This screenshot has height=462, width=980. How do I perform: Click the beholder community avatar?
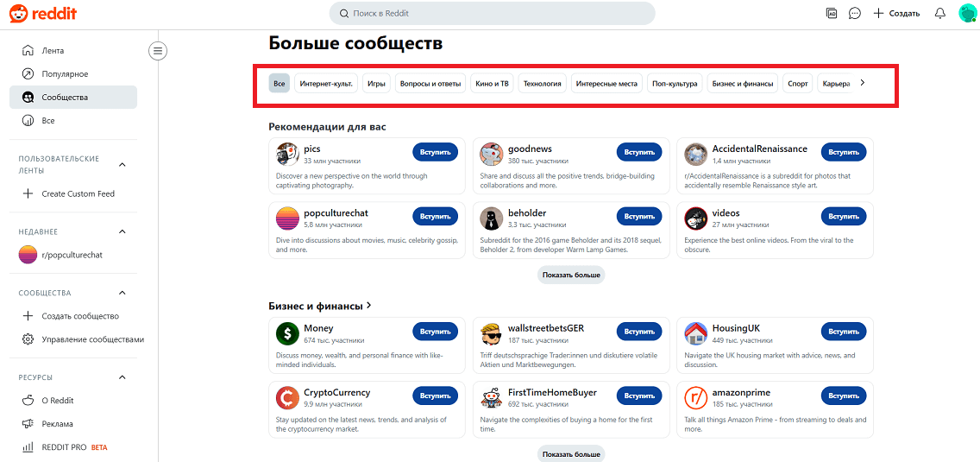(x=491, y=218)
